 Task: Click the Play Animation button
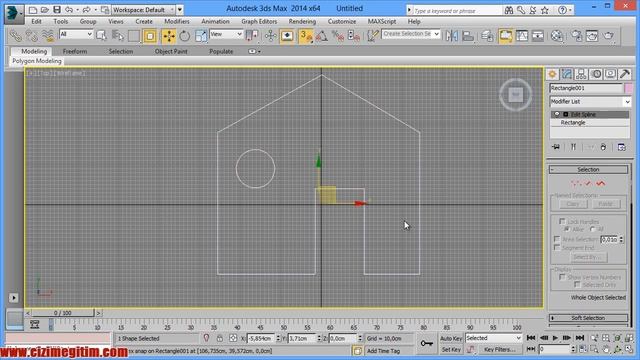point(555,338)
